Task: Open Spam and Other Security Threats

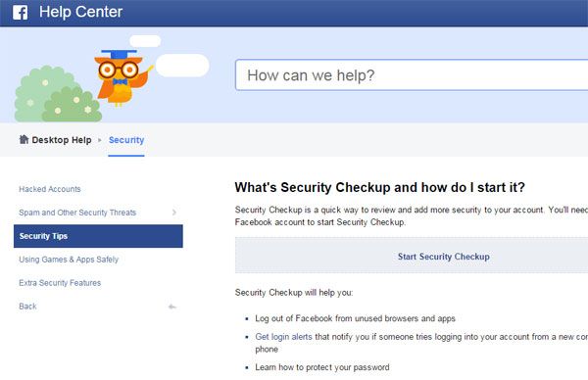Action: click(77, 213)
